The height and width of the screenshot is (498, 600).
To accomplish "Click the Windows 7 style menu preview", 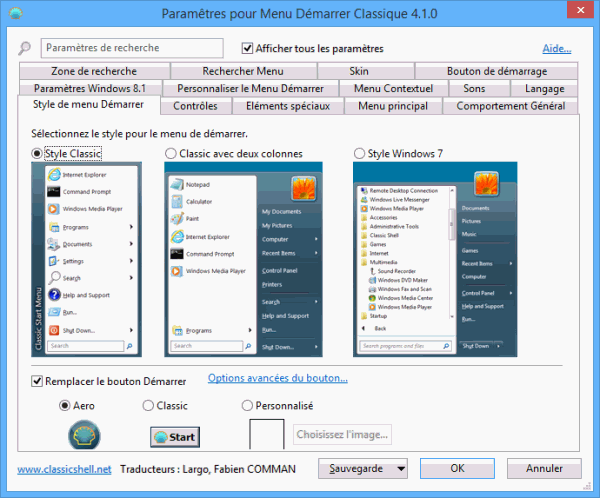I will point(435,260).
